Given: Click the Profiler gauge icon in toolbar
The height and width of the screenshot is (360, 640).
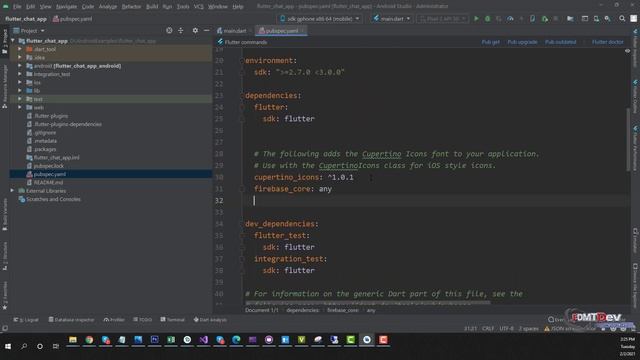Looking at the screenshot, I should [510, 19].
